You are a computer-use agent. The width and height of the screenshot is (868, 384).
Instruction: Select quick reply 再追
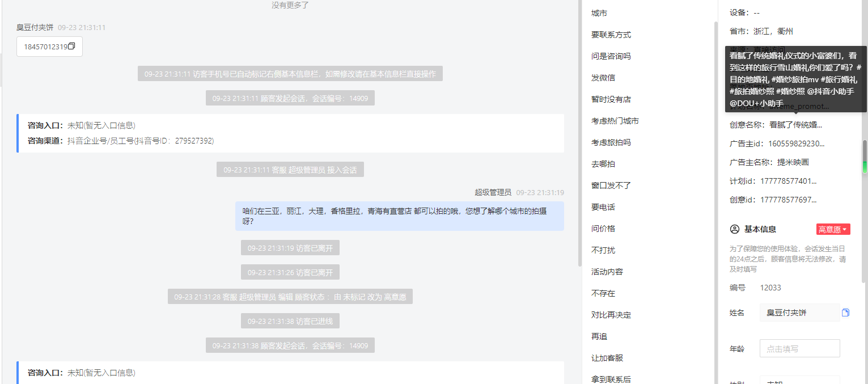click(599, 336)
